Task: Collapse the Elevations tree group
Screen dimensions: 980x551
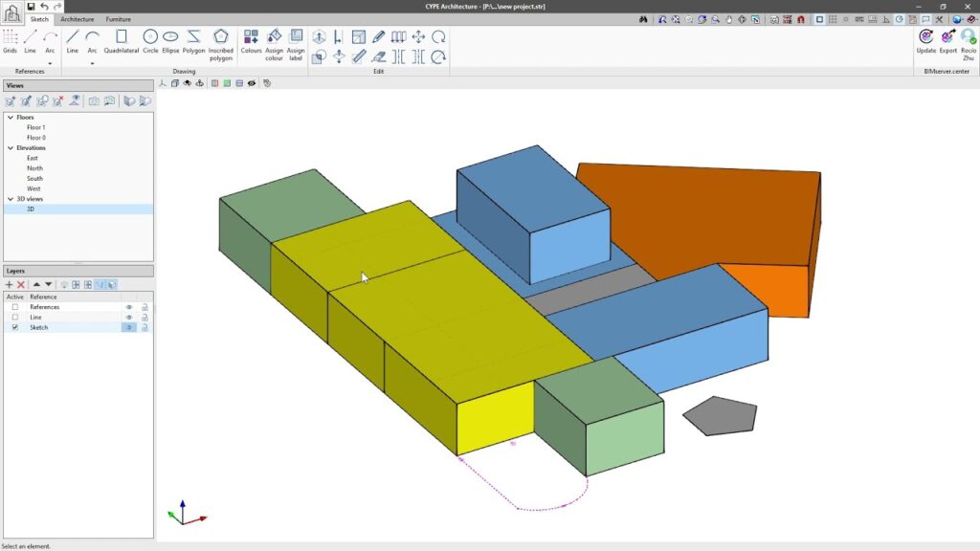Action: click(11, 148)
